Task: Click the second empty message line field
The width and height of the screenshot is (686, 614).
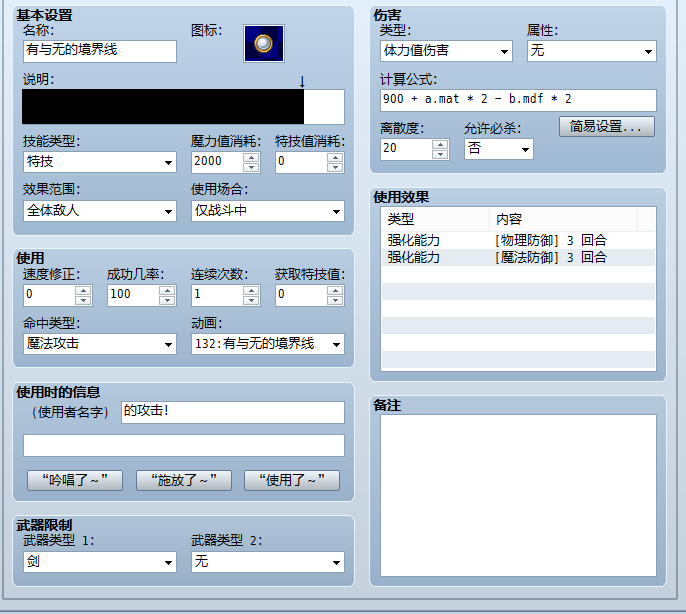Action: click(184, 446)
